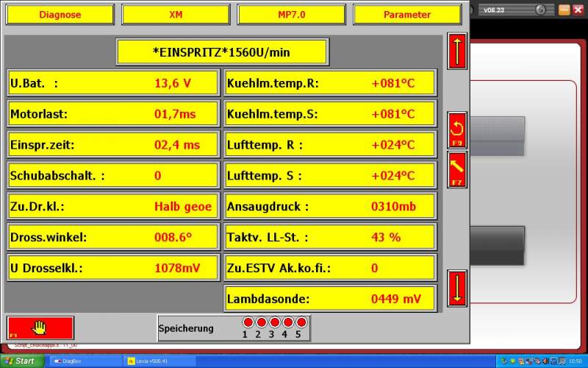Select the Lambdasonde 0449 mV row
588x368 pixels.
click(330, 299)
